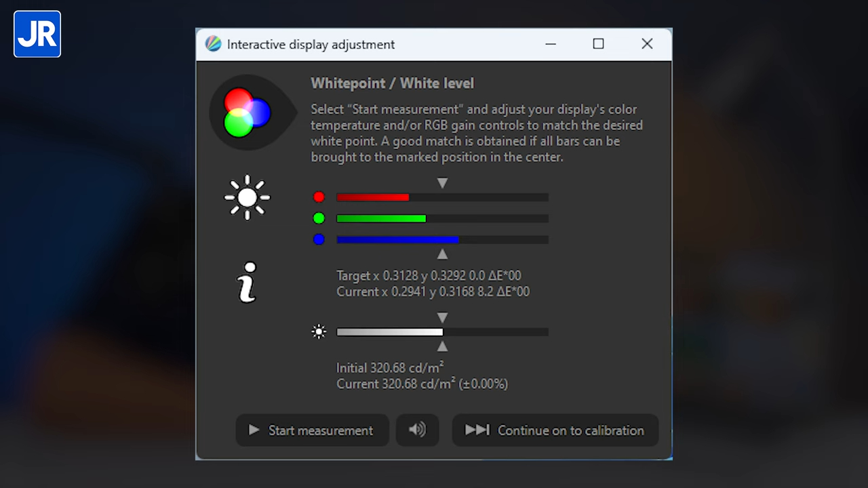Viewport: 868px width, 488px height.
Task: Click the green gain level bar
Action: coord(442,218)
